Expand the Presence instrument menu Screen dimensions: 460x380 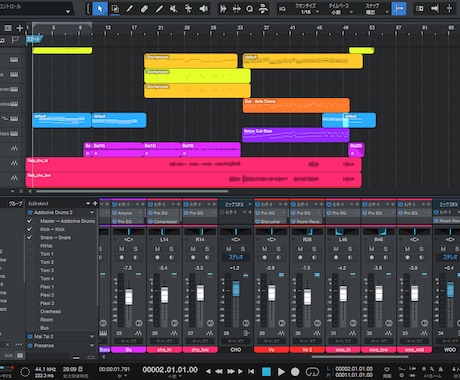tap(92, 346)
